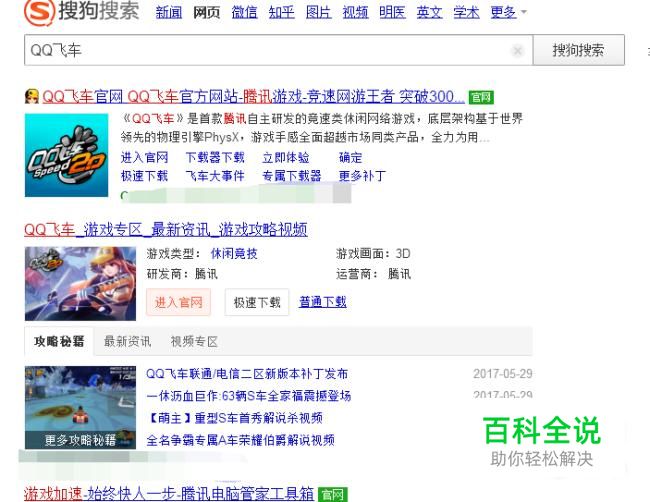Image resolution: width=650 pixels, height=502 pixels.
Task: Expand the 更多 dropdown menu
Action: [508, 12]
